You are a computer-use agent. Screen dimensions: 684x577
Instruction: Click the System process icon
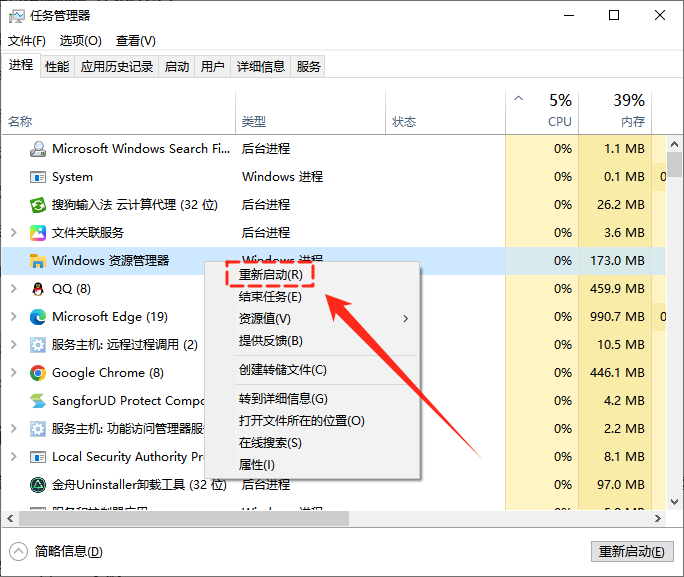(x=38, y=177)
